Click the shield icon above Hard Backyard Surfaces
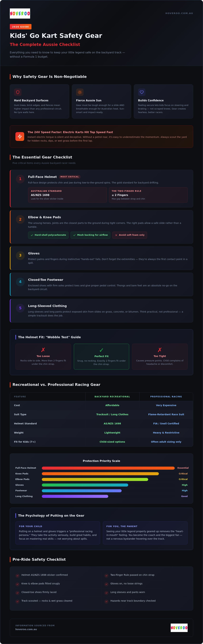The width and height of the screenshot is (203, 644). (18, 92)
